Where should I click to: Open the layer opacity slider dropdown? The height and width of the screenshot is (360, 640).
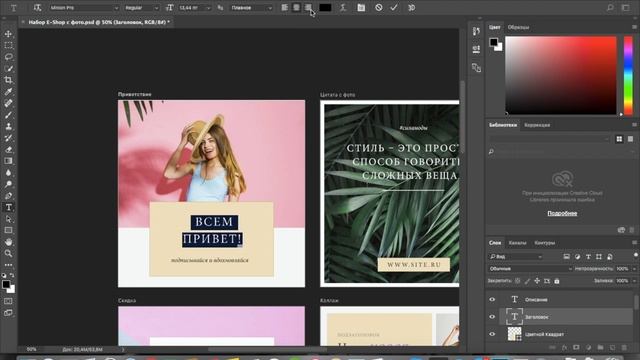[x=634, y=269]
